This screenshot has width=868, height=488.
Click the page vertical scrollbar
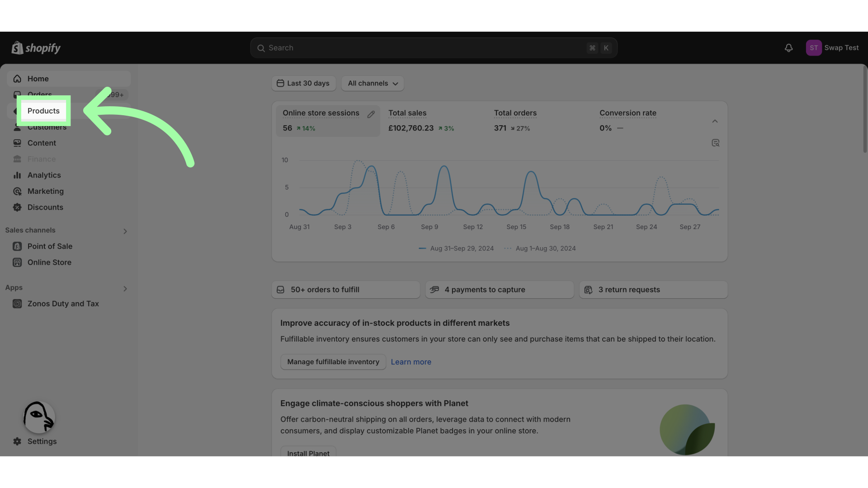[865, 109]
